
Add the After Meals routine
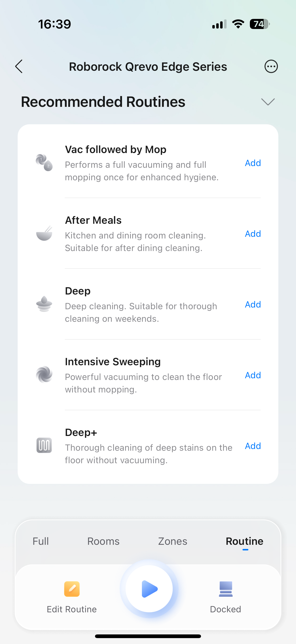(253, 234)
